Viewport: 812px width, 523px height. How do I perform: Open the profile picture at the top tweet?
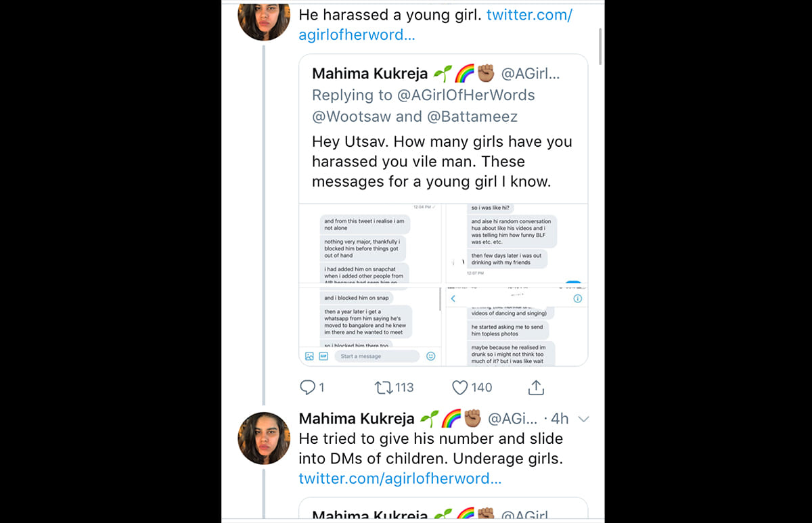(264, 20)
